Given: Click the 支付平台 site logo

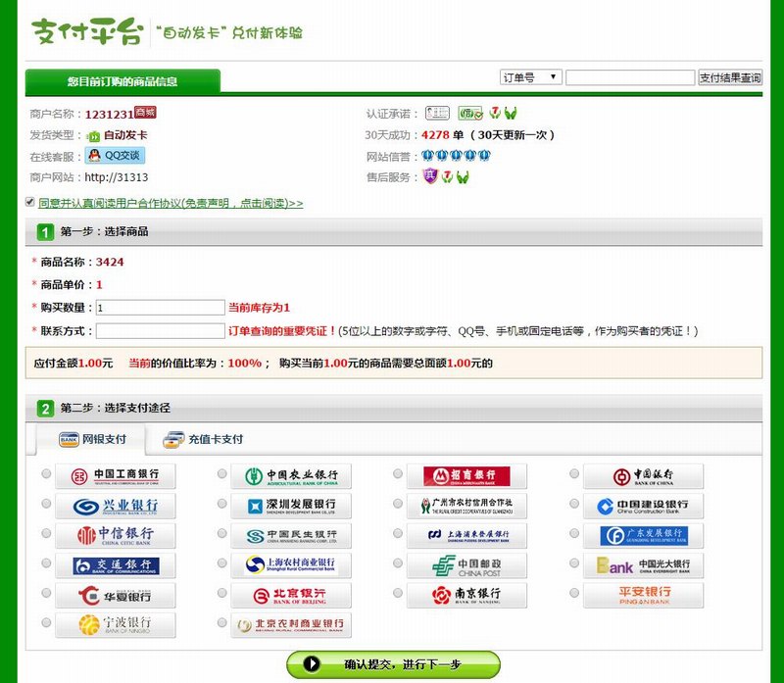Looking at the screenshot, I should 87,31.
